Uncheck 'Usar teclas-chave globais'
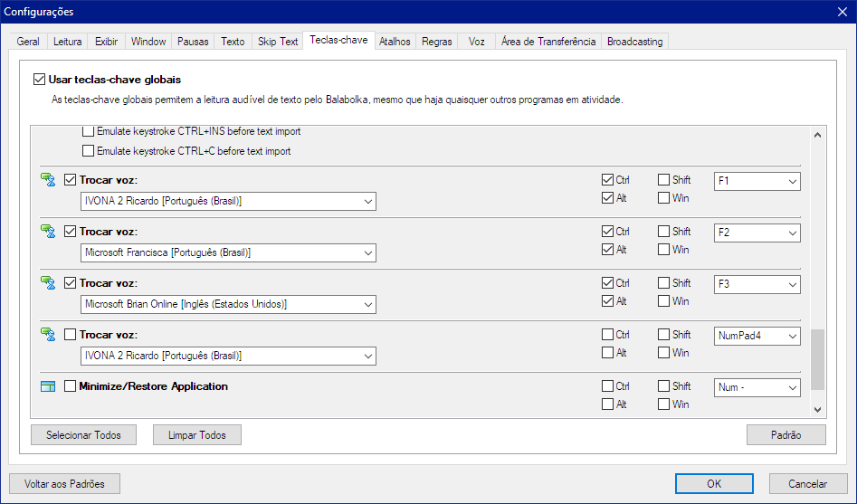Viewport: 857px width, 504px height. click(x=39, y=80)
